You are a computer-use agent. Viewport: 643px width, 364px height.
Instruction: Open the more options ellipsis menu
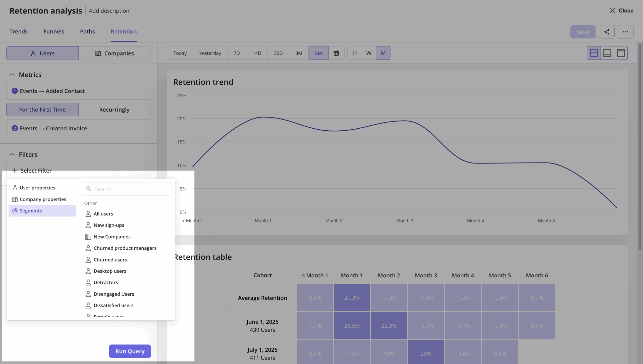click(x=626, y=32)
